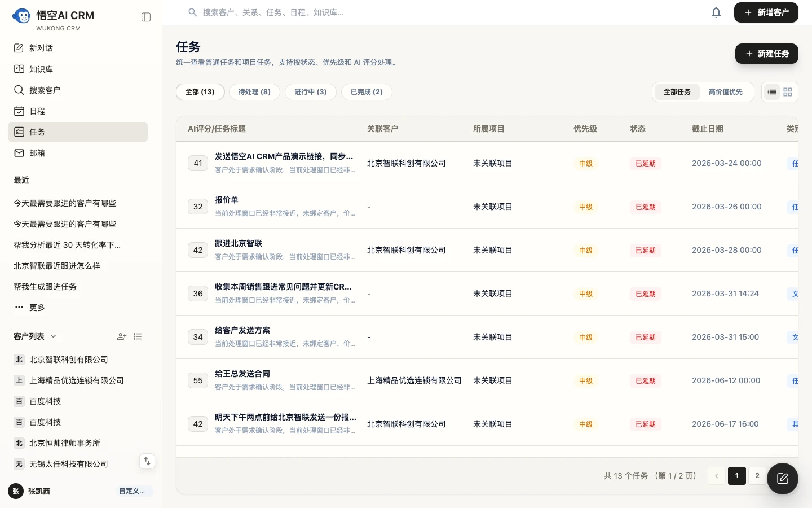Screen dimensions: 812x508
Task: Switch to the list view icon
Action: (772, 92)
